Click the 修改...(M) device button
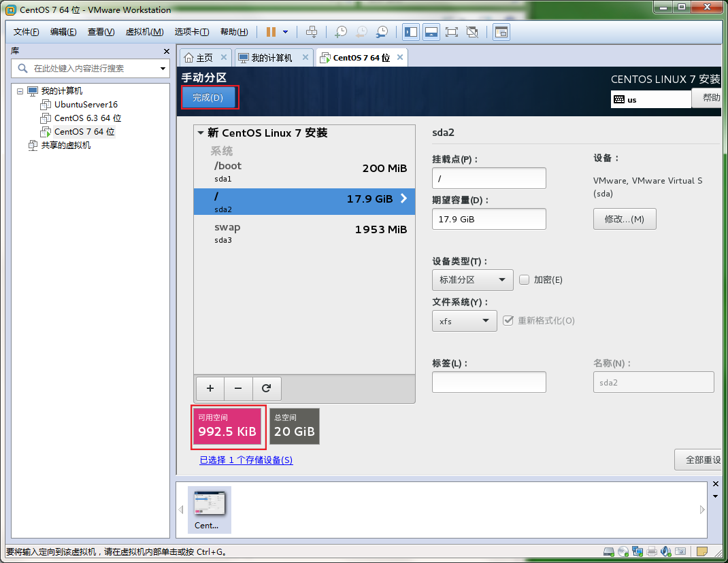 (x=625, y=219)
